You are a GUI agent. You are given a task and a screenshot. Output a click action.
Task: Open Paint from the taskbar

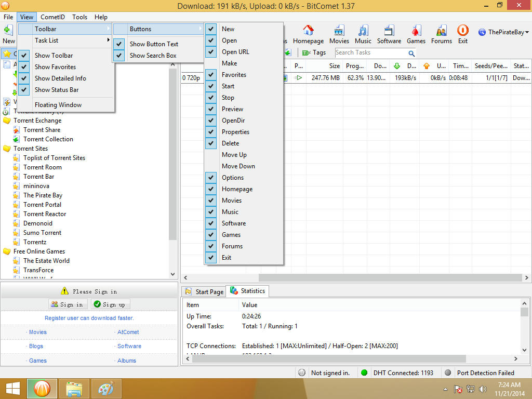tap(106, 389)
